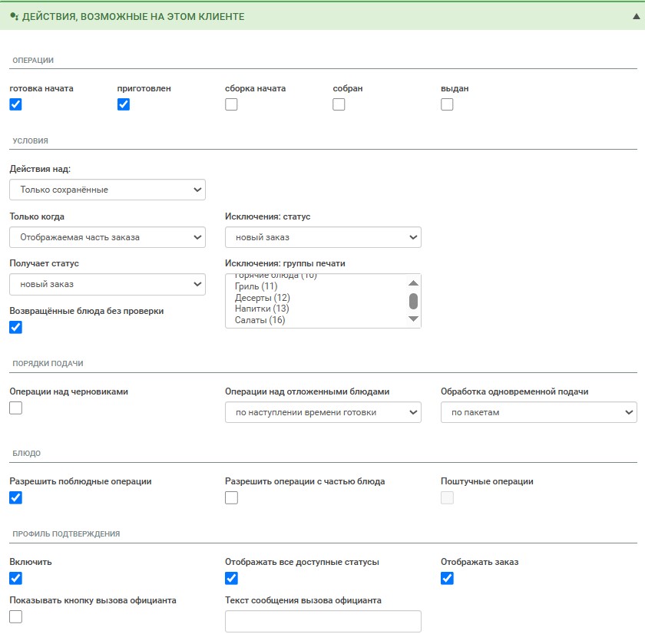Enable the «сборка начата» checkbox

pyautogui.click(x=231, y=105)
